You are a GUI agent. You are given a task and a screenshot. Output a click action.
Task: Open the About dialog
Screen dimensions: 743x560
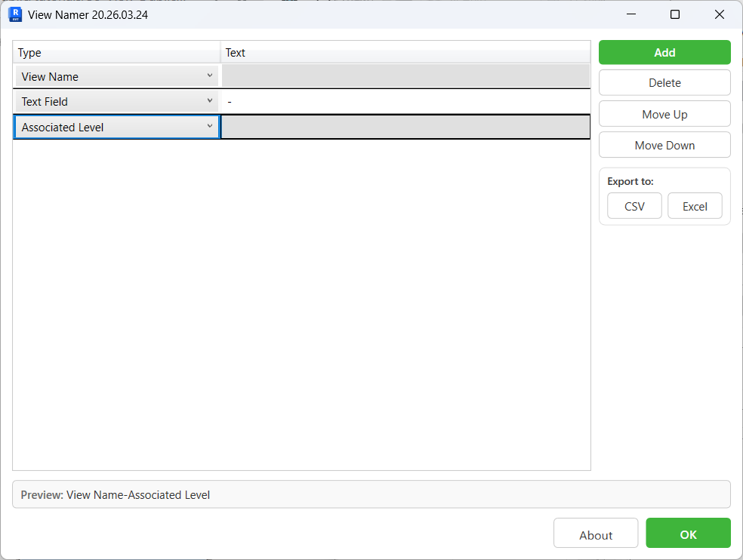tap(596, 533)
